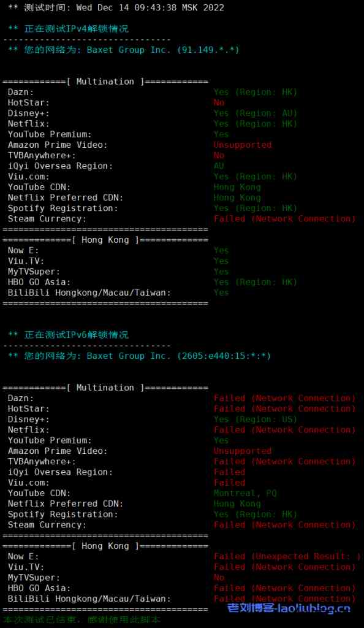Click the test time line at top
Viewport: 364px width, 628px height.
[x=116, y=7]
